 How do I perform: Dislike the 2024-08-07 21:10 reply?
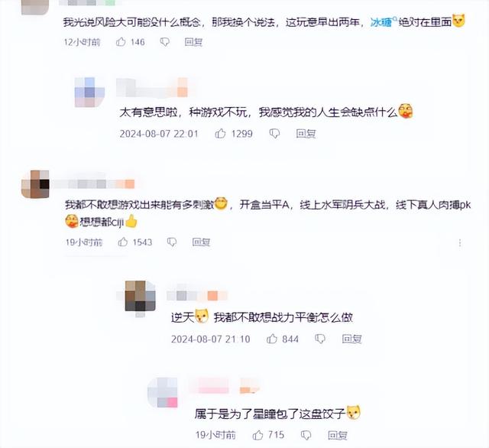pyautogui.click(x=320, y=339)
